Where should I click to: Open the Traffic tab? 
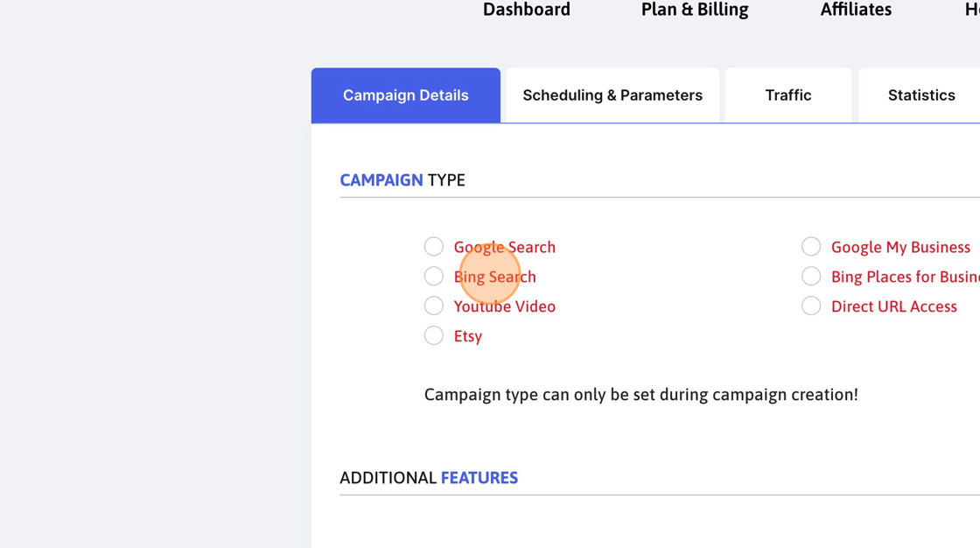[788, 95]
